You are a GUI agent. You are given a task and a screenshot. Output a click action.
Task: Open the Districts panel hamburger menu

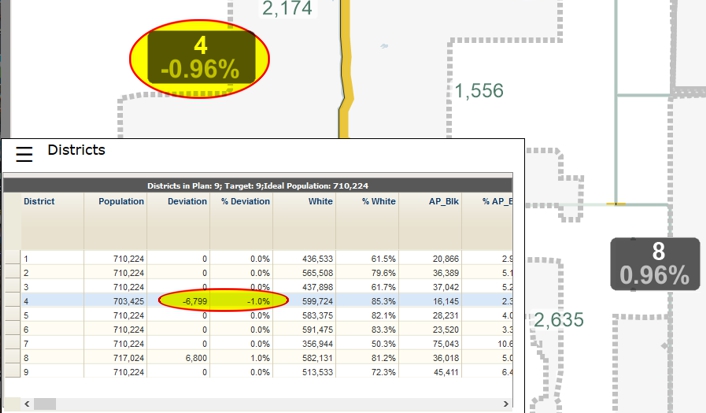[x=25, y=152]
